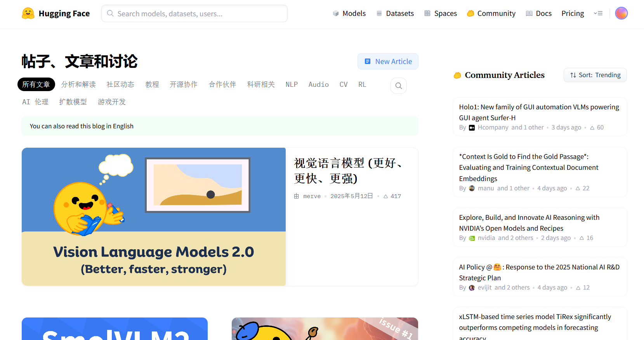
Task: Click the upvote triangle beside 417
Action: tap(385, 197)
